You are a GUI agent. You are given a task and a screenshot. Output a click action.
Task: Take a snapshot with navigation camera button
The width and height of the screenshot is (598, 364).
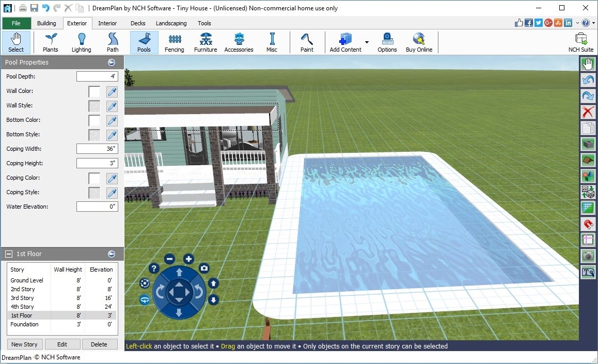click(x=204, y=268)
